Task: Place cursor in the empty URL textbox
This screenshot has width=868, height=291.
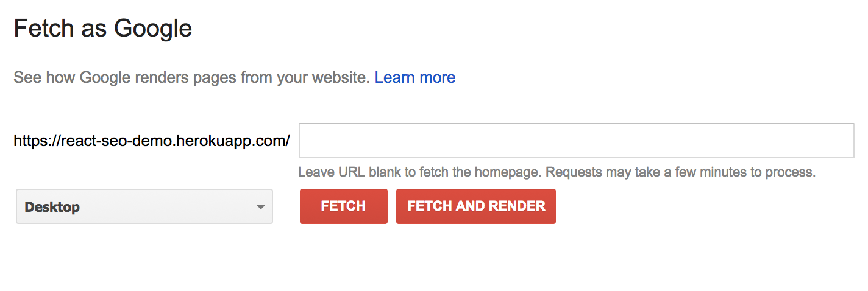Action: (x=576, y=141)
